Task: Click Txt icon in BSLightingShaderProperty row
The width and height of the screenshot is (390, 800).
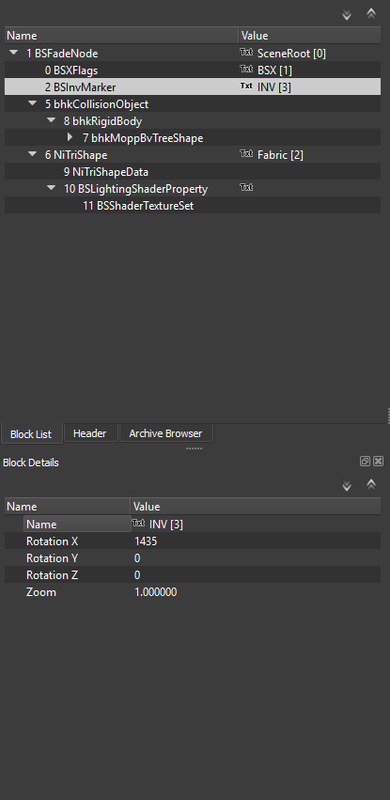Action: tap(247, 188)
